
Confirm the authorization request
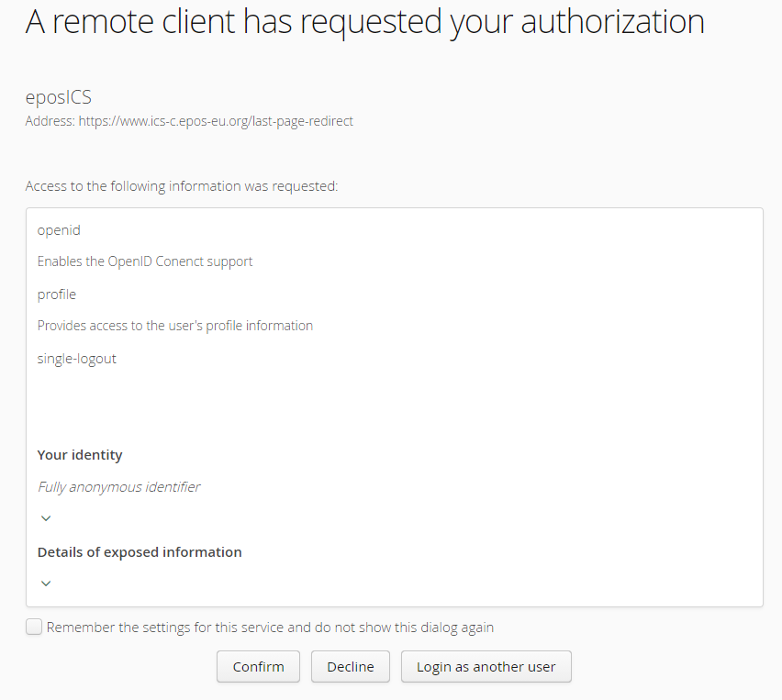258,667
